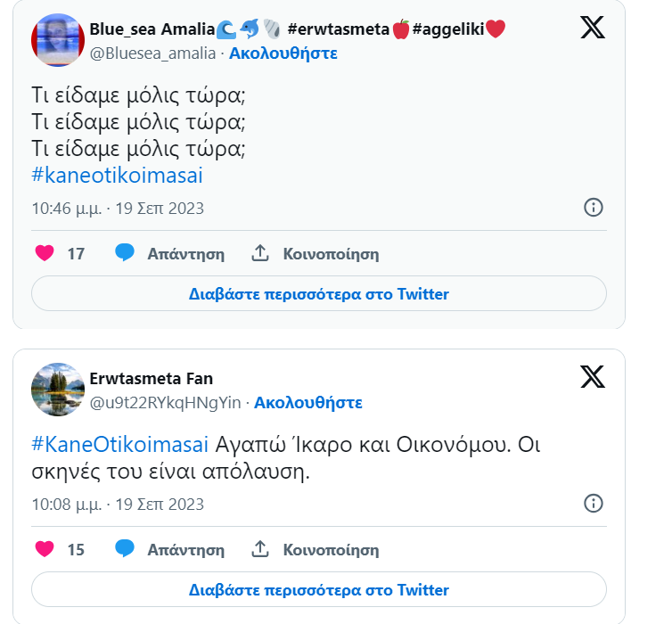Screen dimensions: 672x624
Task: Follow @Bluesea_amalia via Ακολουθήστε link
Action: (x=283, y=53)
